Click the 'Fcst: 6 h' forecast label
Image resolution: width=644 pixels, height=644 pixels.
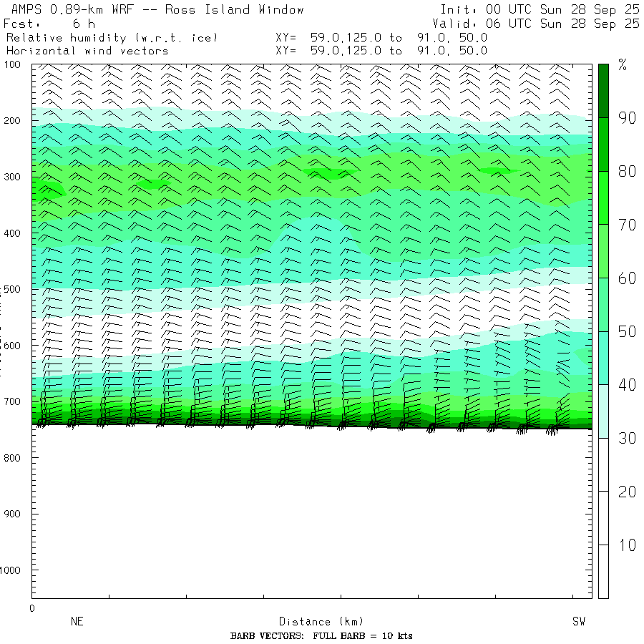(49, 24)
